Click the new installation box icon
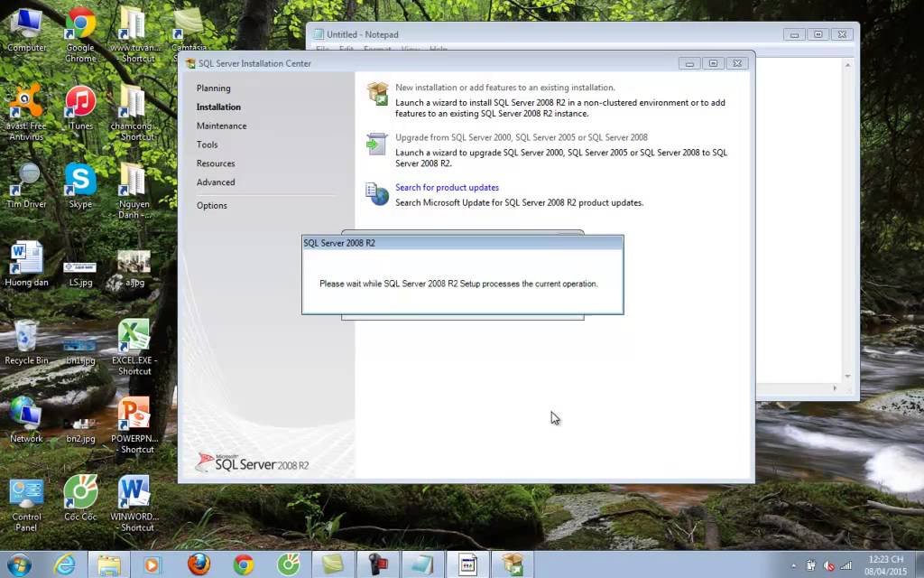Viewport: 924px width, 578px height. [x=377, y=94]
